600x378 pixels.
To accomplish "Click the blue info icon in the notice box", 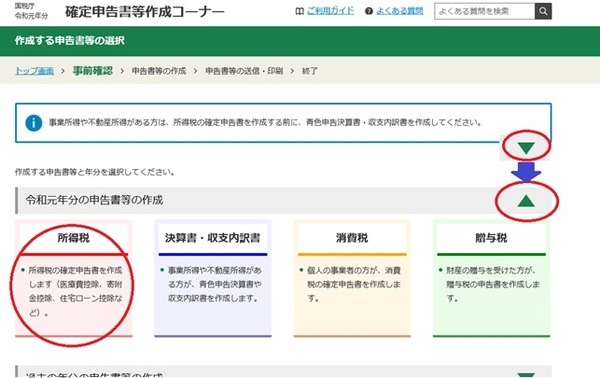I will coord(34,123).
